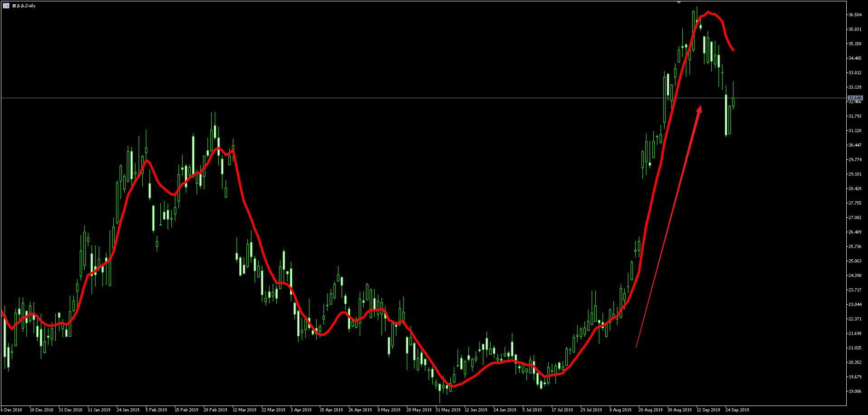Click the '12 Sep 2019' date label
The width and height of the screenshot is (868, 415).
point(708,410)
